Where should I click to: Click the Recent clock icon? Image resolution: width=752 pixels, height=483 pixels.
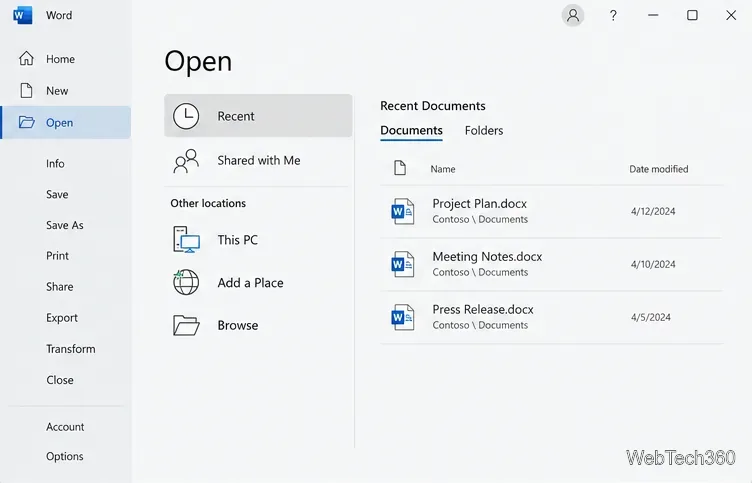click(x=186, y=116)
